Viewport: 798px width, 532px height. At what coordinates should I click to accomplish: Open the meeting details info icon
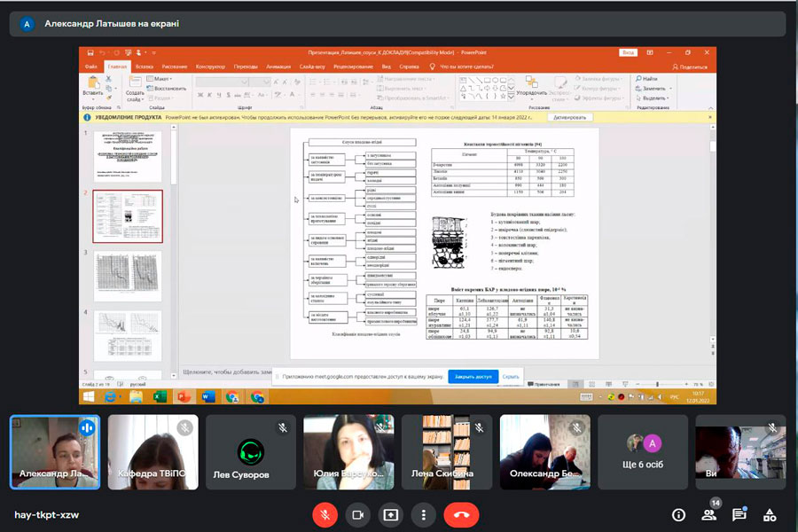[x=678, y=514]
